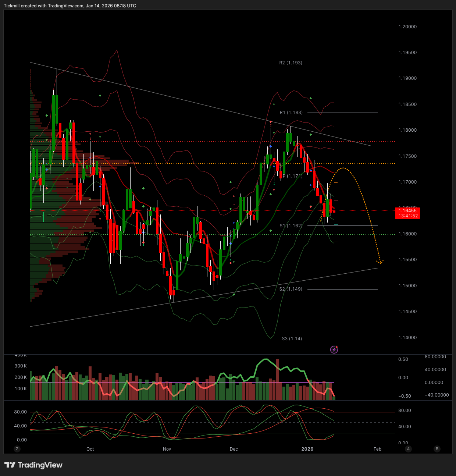
Task: Click the orange arrowhead of projected path
Action: (x=380, y=262)
